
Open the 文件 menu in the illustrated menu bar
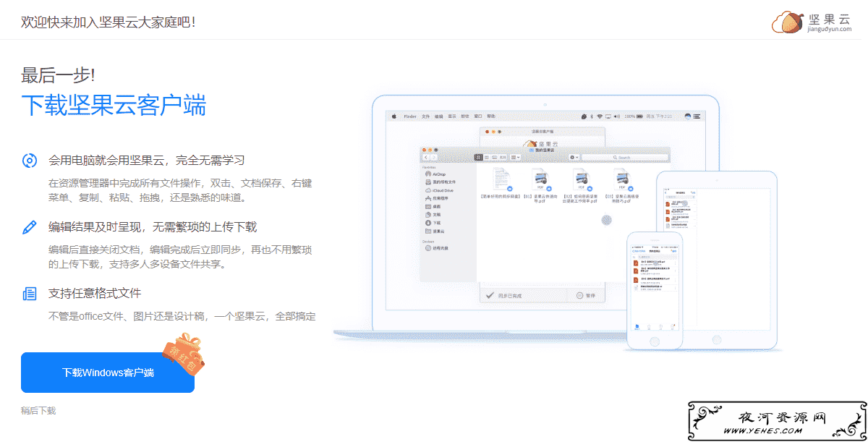425,116
